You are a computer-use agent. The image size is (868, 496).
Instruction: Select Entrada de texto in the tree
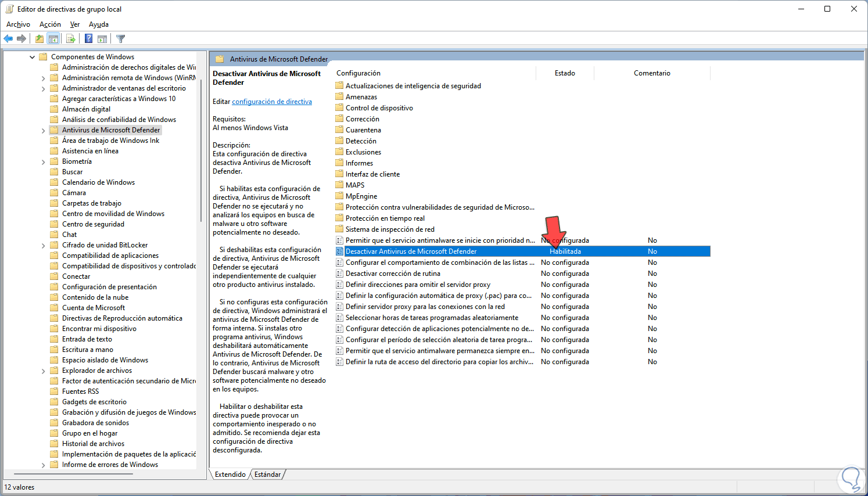[87, 339]
